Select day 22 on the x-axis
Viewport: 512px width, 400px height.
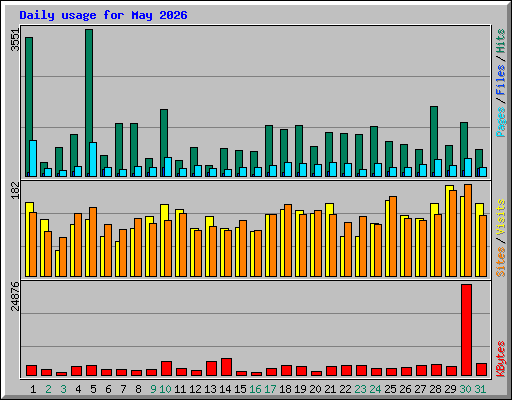point(345,389)
